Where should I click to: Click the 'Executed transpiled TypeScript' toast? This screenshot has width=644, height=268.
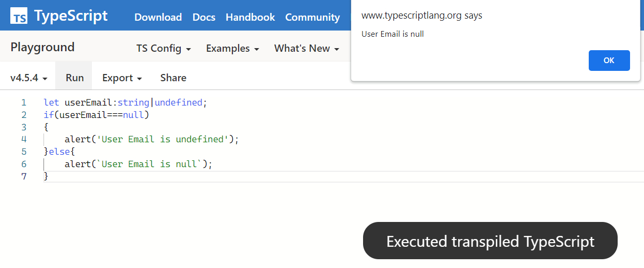(490, 241)
